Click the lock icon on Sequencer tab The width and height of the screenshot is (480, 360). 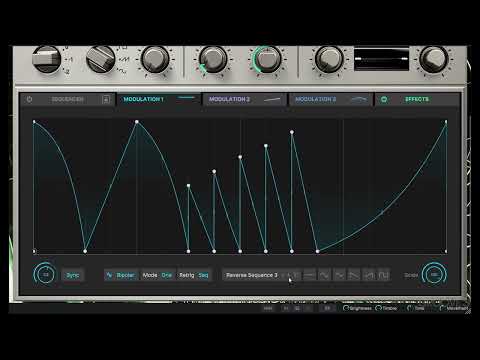point(106,99)
